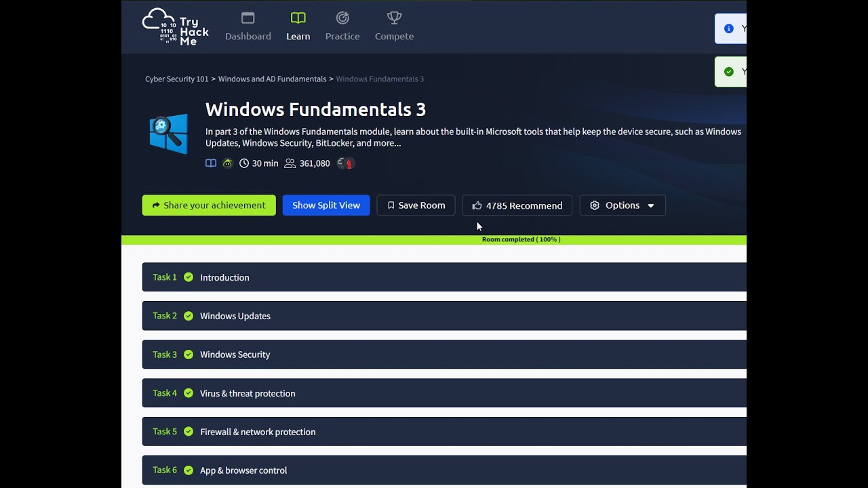The width and height of the screenshot is (868, 488).
Task: Expand Task 4 Virus & threat protection
Action: coord(444,393)
